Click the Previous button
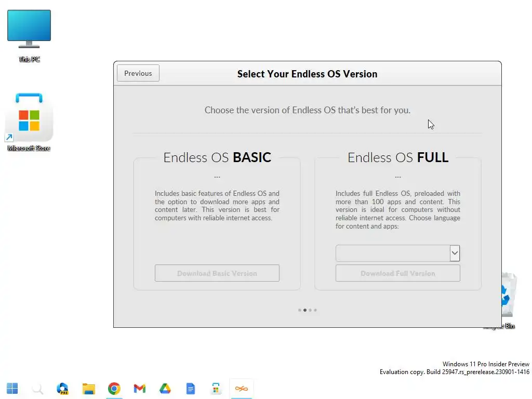532x399 pixels. (x=138, y=73)
